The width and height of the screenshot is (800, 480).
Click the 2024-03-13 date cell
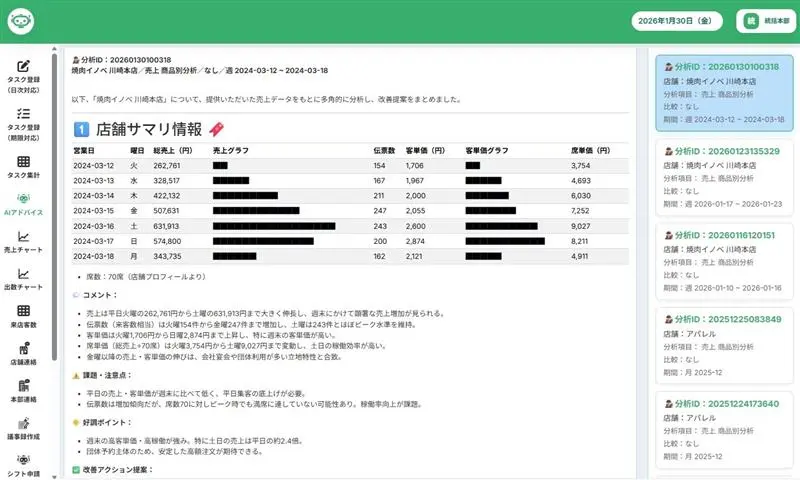(94, 181)
